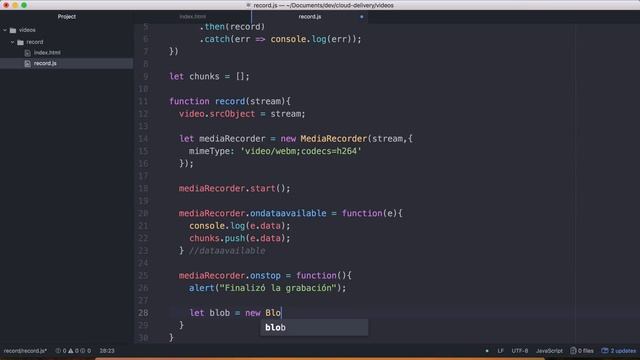Screen dimensions: 640x360
Task: Click the status bar dot indicator
Action: tap(487, 351)
